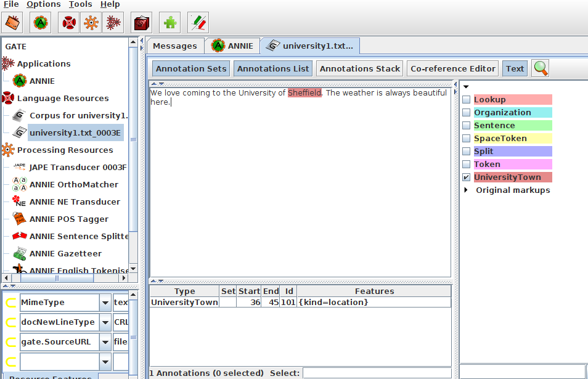
Task: Toggle the Annotations Stack button
Action: tap(360, 68)
